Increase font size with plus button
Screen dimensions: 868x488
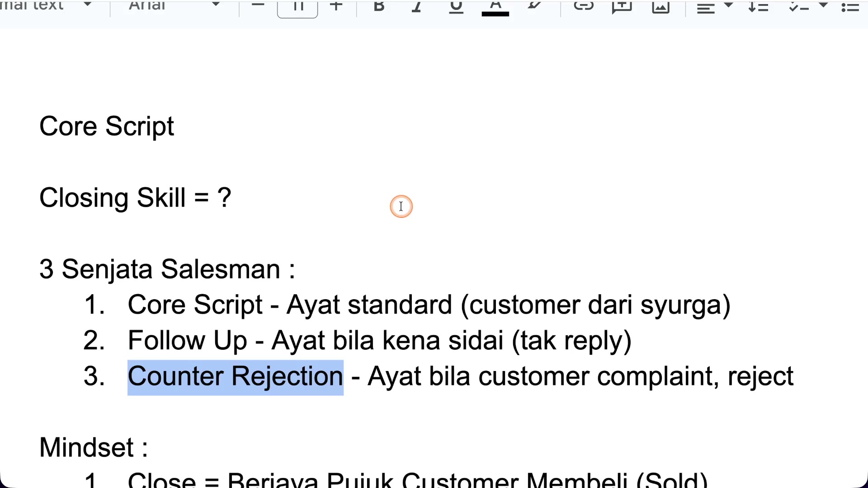coord(336,5)
